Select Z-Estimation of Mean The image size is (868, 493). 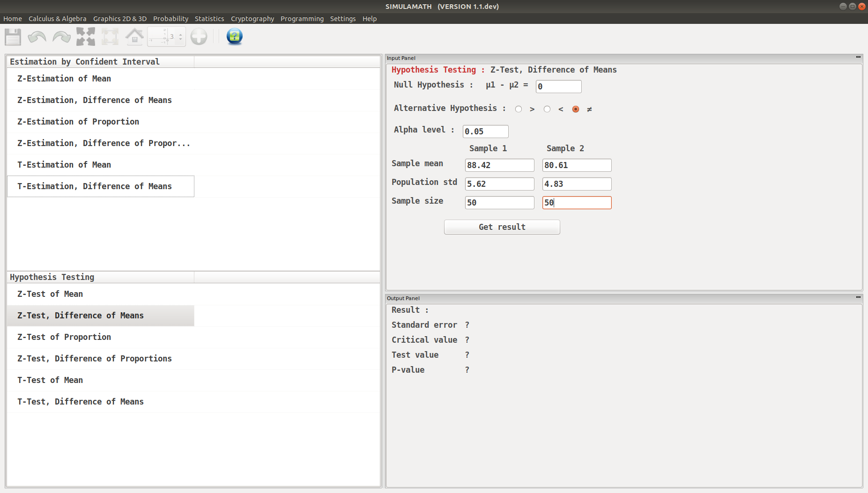pos(101,79)
